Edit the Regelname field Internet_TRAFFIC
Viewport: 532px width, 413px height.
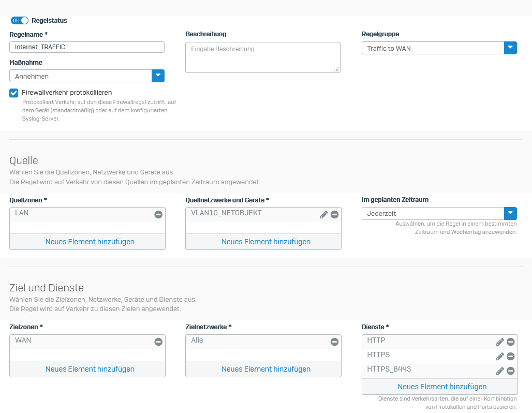(87, 47)
